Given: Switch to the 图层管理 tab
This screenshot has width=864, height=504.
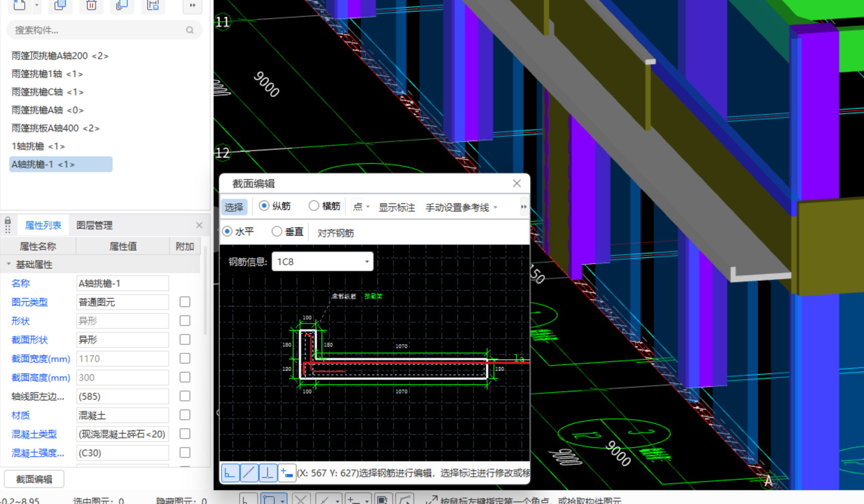Looking at the screenshot, I should tap(94, 225).
